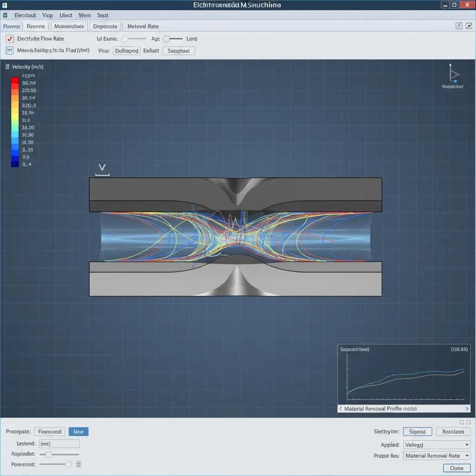Click the Lestend (mt) input field
The image size is (476, 476).
[x=59, y=443]
